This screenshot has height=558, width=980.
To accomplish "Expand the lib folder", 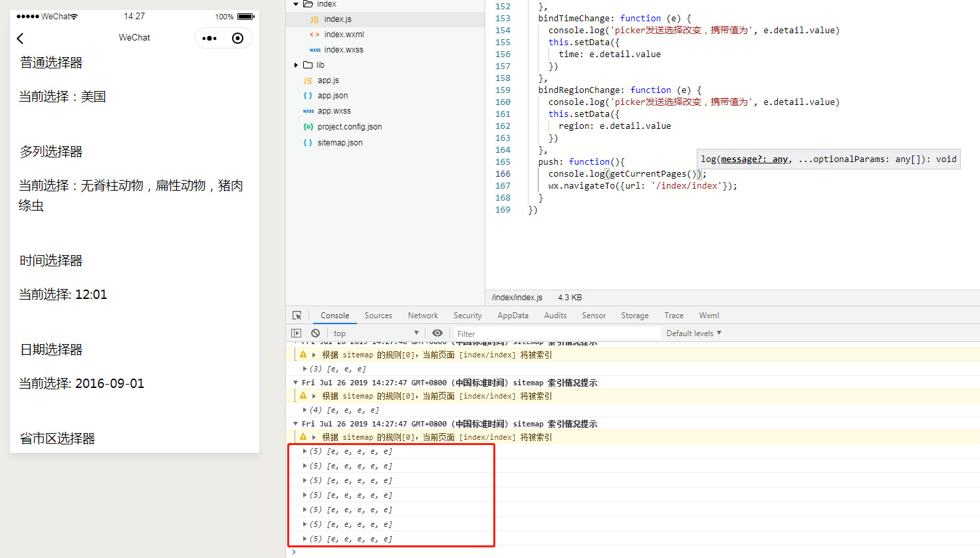I will (297, 65).
